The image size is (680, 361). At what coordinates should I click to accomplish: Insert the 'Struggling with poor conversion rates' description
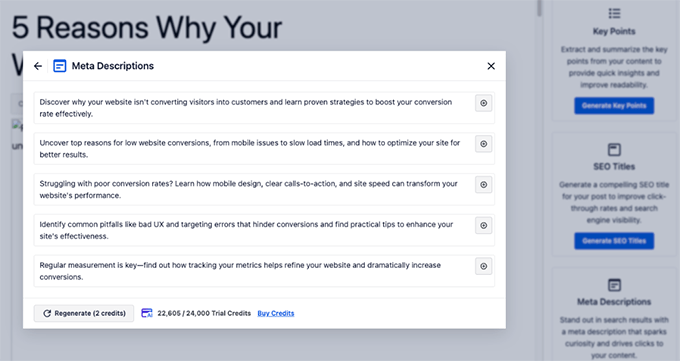(x=484, y=185)
